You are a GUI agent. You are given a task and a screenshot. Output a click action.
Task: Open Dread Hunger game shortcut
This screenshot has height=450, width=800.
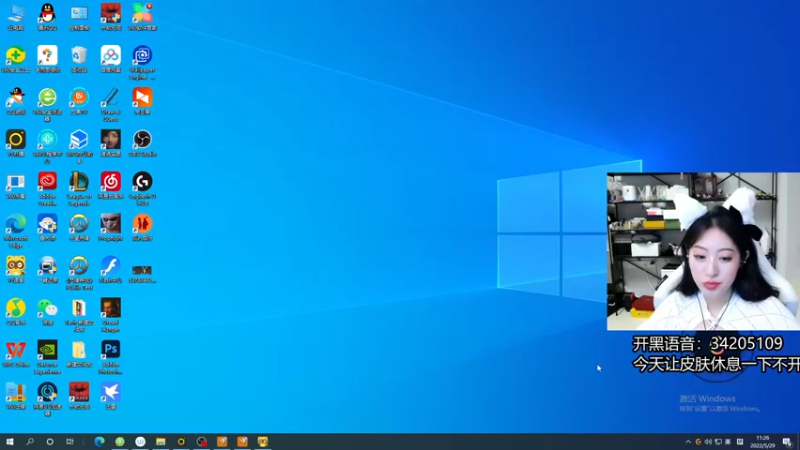(x=111, y=315)
